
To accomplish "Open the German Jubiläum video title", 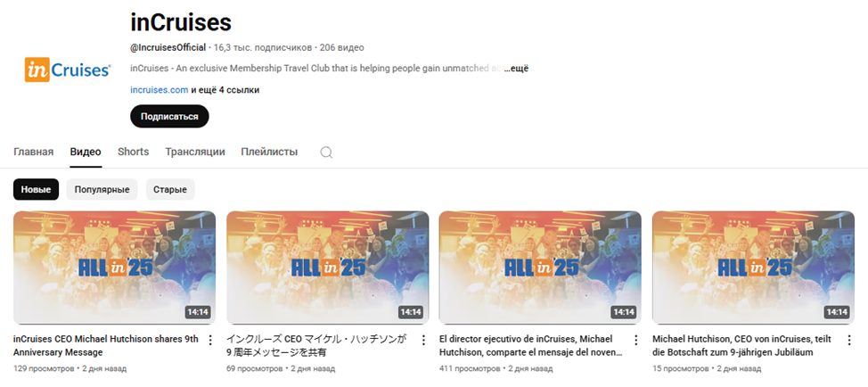I will coord(745,345).
